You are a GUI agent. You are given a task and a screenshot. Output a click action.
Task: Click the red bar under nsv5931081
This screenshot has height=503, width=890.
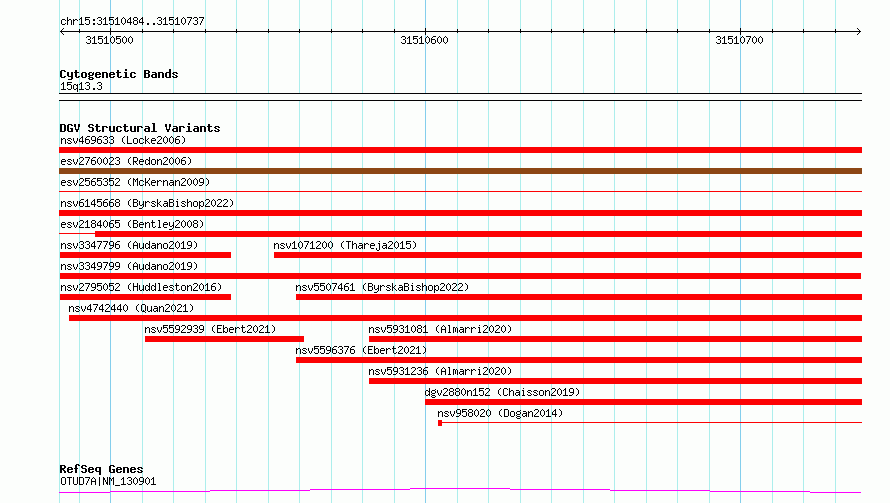point(615,339)
